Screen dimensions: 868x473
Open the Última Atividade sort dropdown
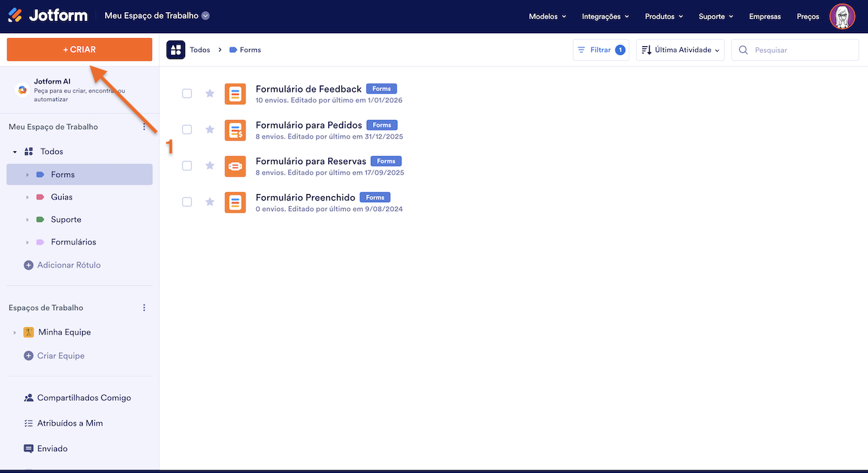pos(679,50)
